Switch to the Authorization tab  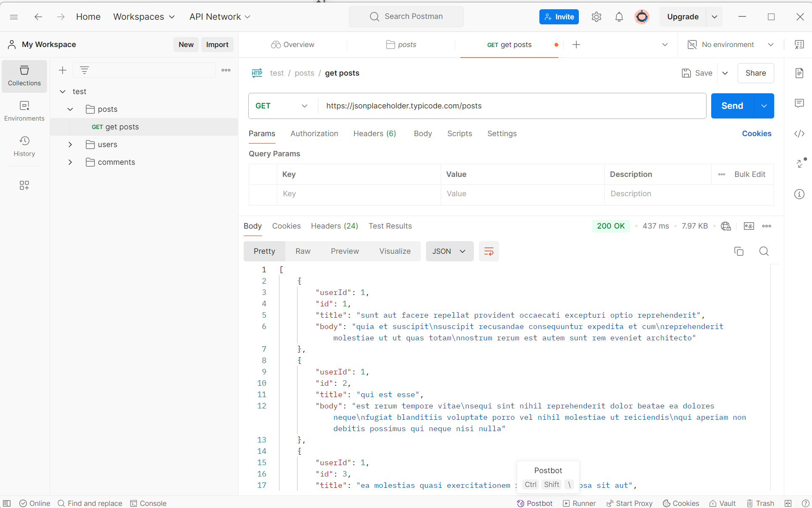click(x=314, y=134)
